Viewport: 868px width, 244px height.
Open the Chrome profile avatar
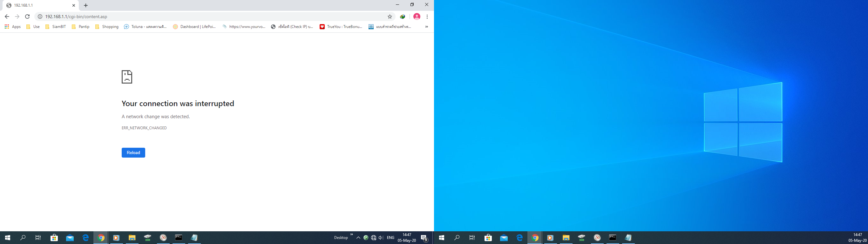click(417, 17)
